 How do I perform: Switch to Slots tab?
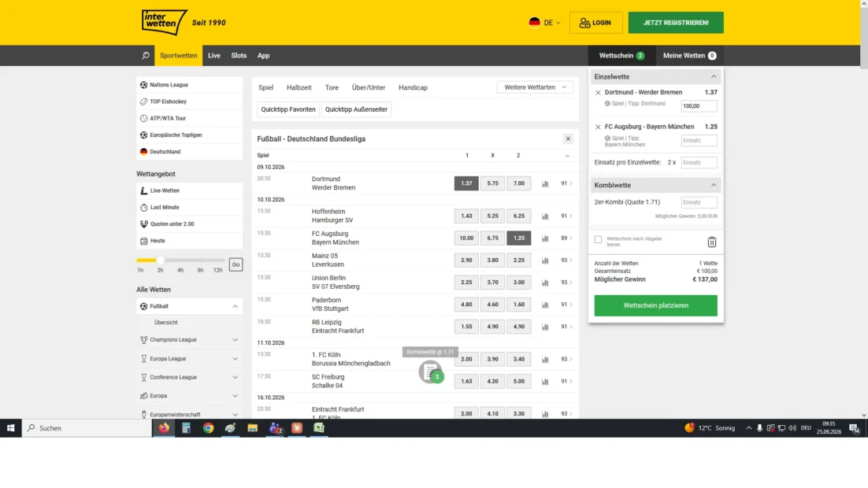click(239, 55)
